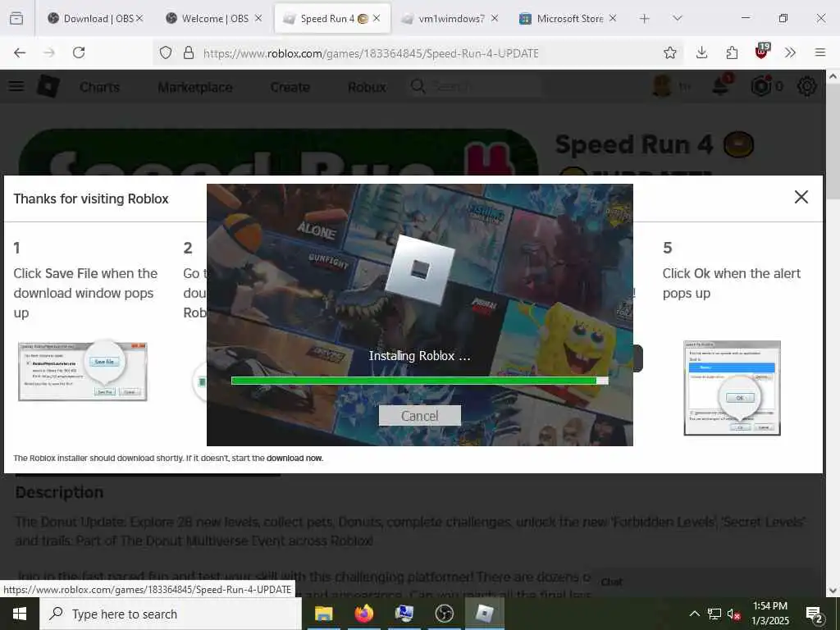Click the download now link
The width and height of the screenshot is (840, 630).
tap(294, 458)
